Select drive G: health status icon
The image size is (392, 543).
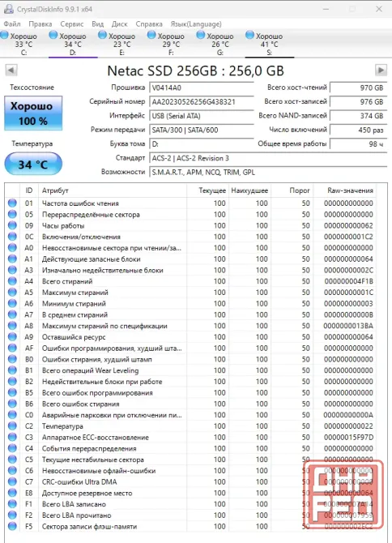(201, 35)
